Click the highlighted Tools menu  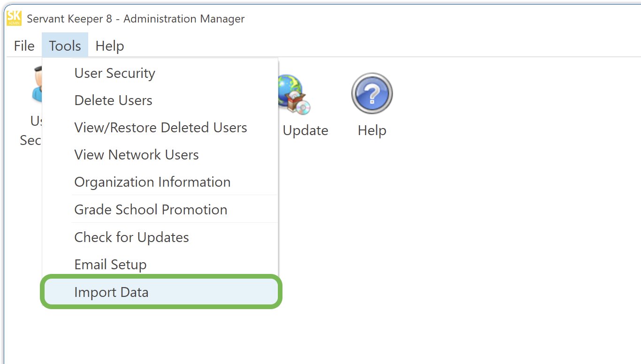click(x=64, y=45)
